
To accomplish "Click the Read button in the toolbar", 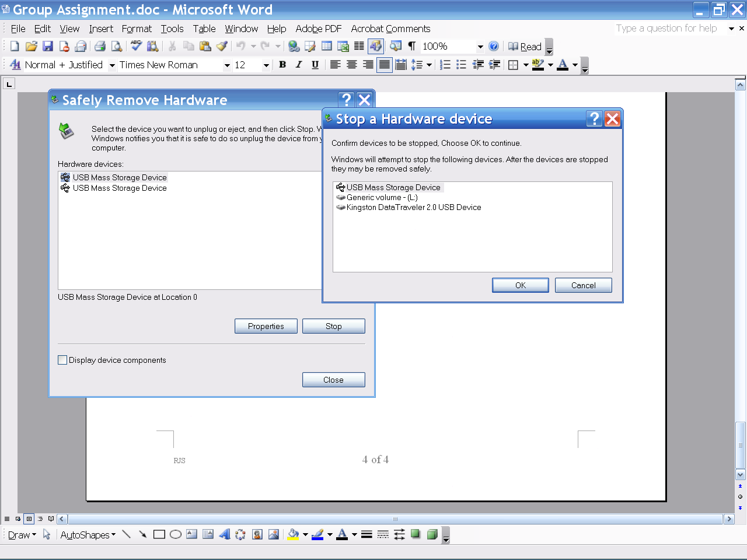I will click(525, 46).
